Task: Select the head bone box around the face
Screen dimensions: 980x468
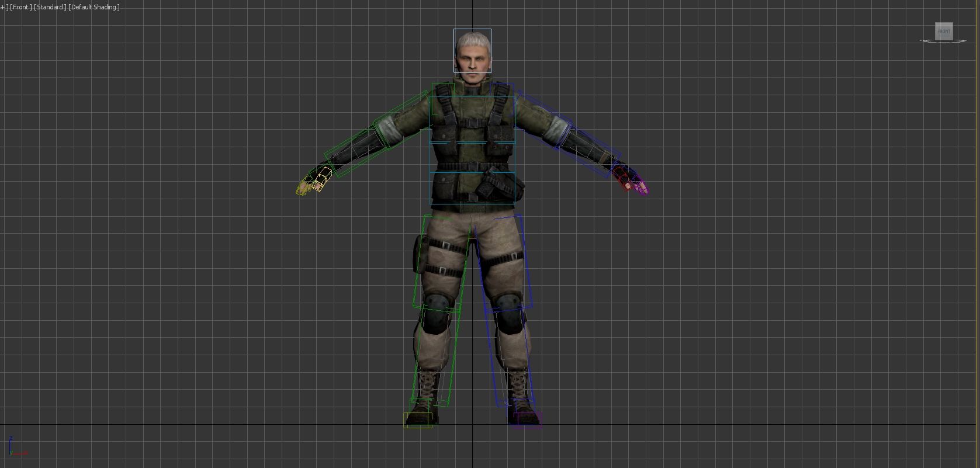Action: tap(472, 51)
